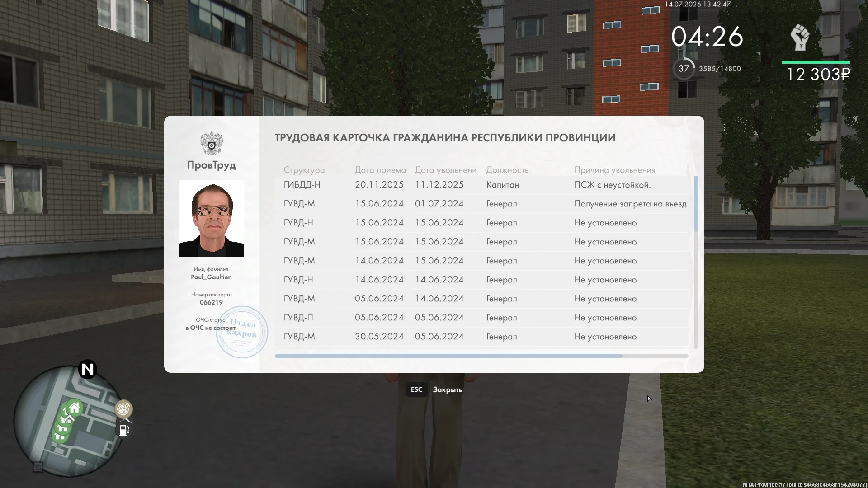Click the topmost green house marker
This screenshot has width=868, height=488.
[x=75, y=408]
